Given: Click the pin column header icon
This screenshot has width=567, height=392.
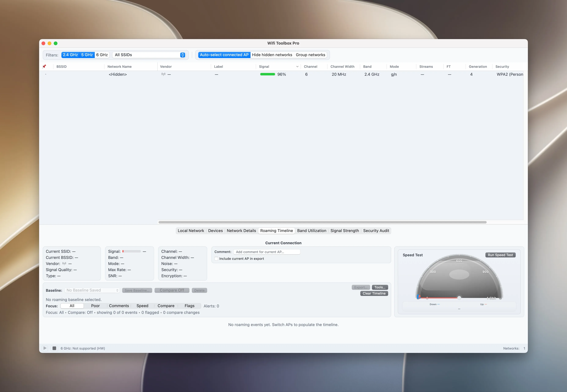Looking at the screenshot, I should [x=44, y=66].
